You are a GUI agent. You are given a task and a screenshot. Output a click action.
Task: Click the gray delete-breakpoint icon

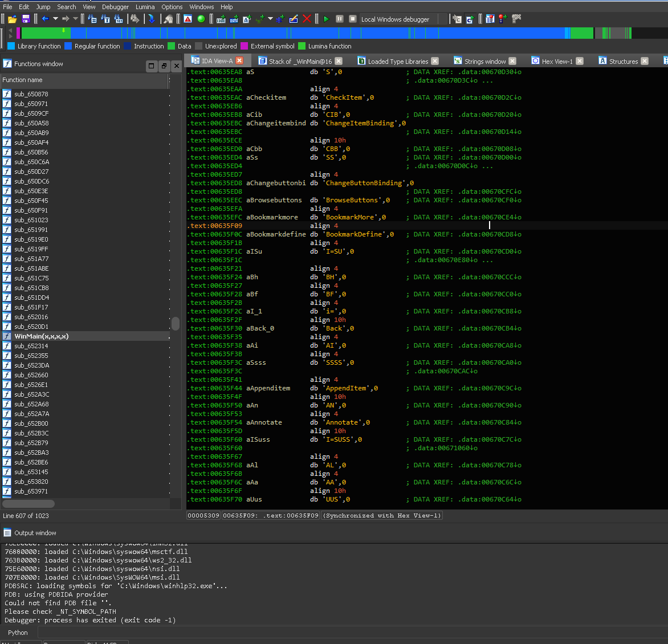[x=516, y=19]
